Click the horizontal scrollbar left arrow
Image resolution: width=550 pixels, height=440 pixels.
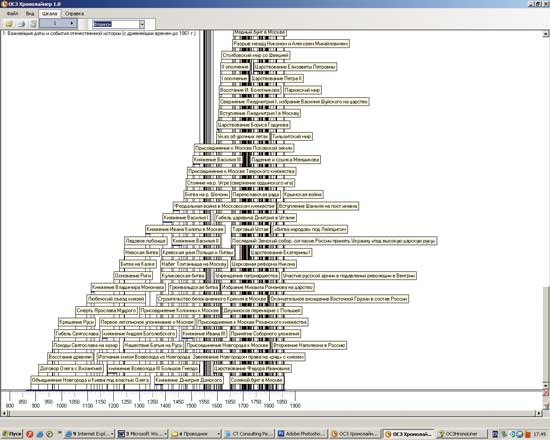coord(4,413)
